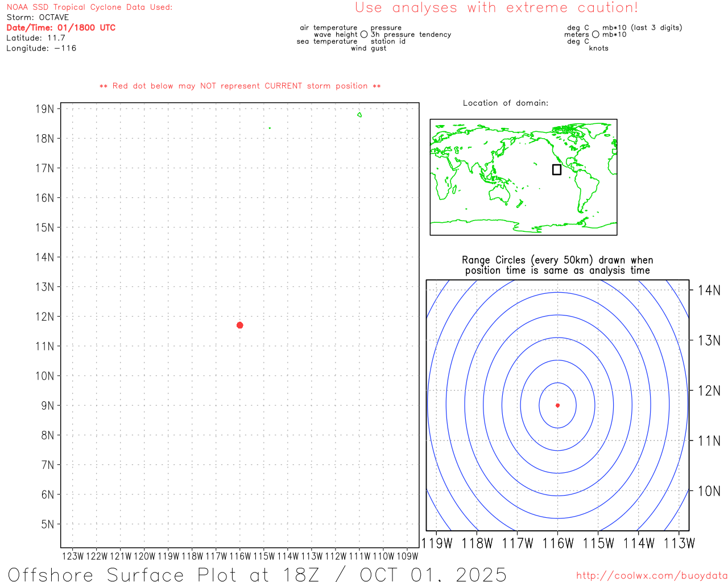This screenshot has width=728, height=582.
Task: Click the 'Use analyses with extreme caution!' warning
Action: pos(496,8)
